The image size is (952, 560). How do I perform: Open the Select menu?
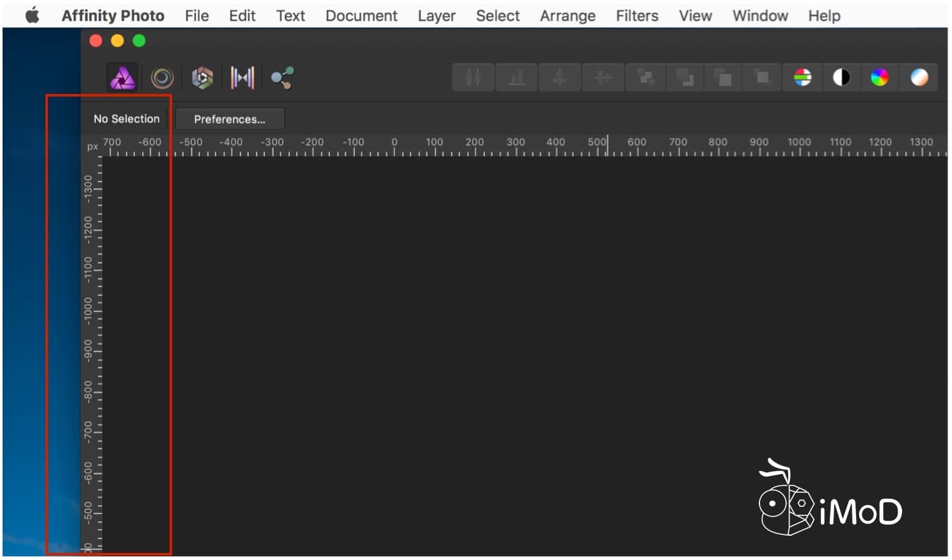click(x=497, y=15)
